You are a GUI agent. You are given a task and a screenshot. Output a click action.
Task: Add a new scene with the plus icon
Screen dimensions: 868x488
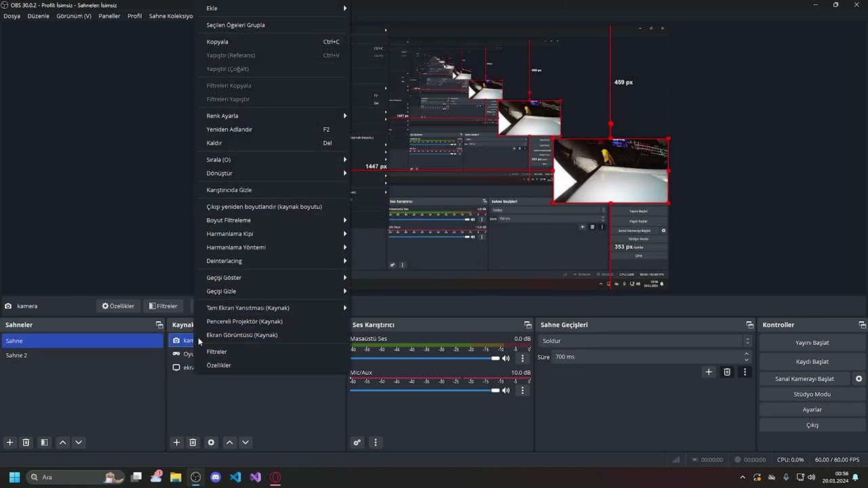(x=9, y=443)
